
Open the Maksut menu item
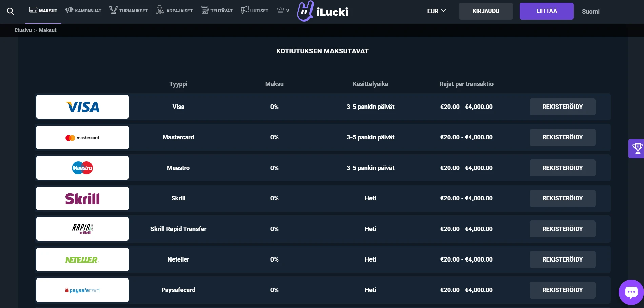pyautogui.click(x=43, y=11)
